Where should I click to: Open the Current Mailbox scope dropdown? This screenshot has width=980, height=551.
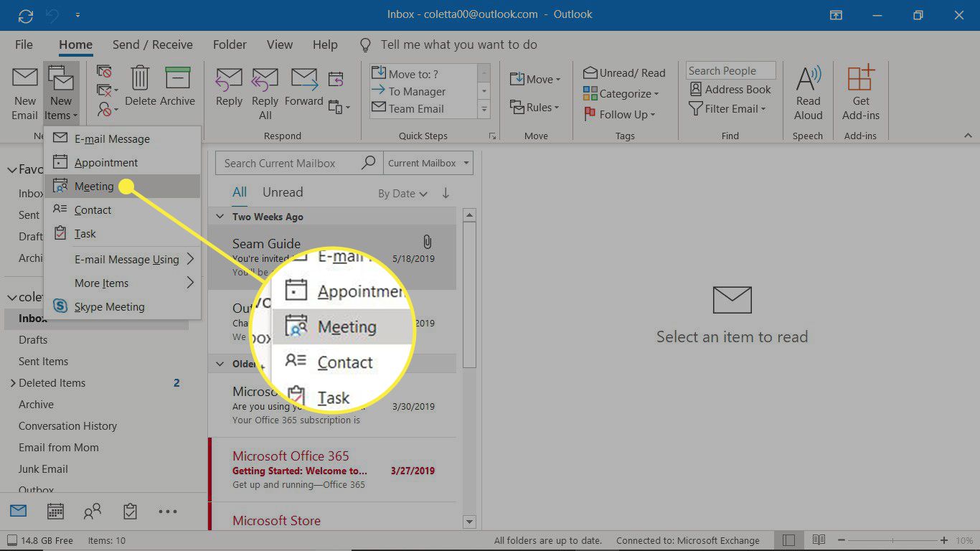pos(428,163)
